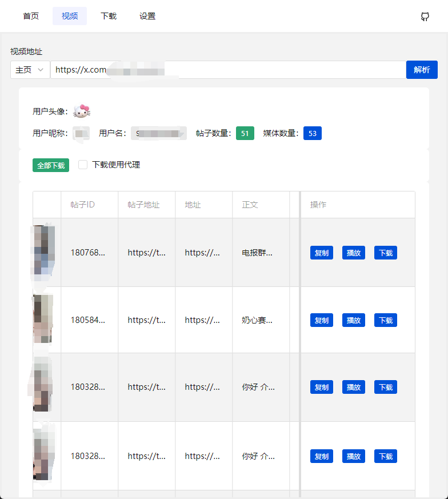Enable the 下载使用代理 checkbox

83,165
